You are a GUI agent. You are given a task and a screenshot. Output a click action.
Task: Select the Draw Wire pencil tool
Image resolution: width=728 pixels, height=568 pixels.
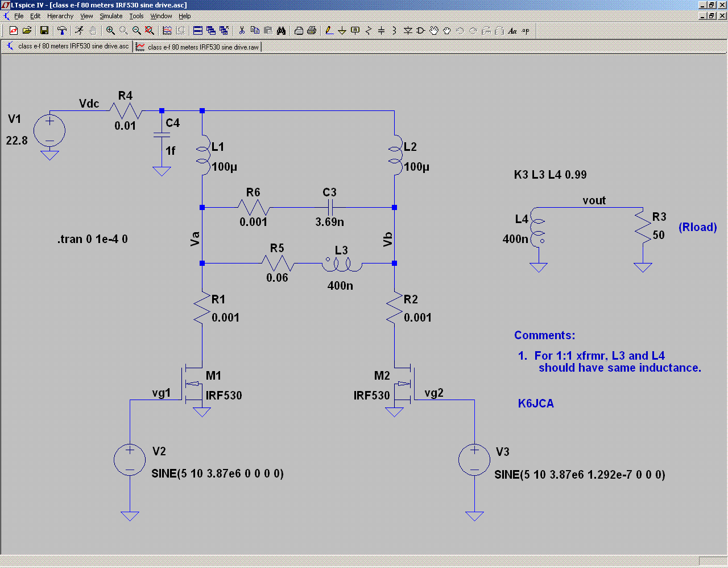point(329,31)
